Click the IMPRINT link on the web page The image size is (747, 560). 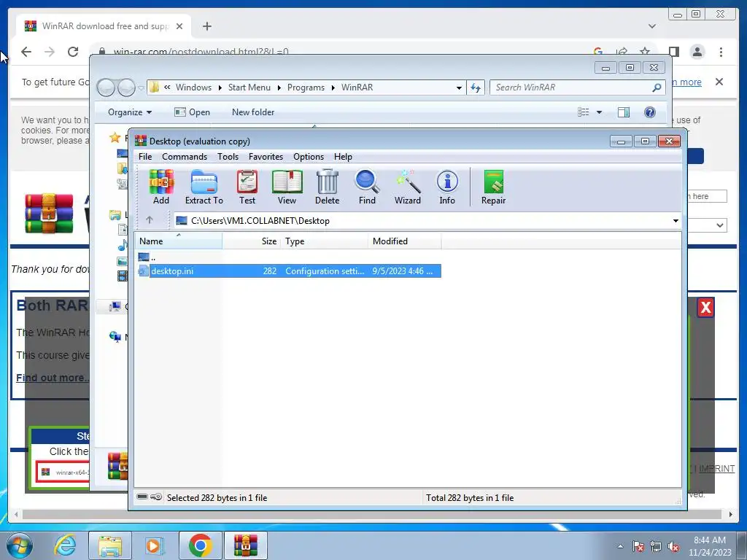coord(716,469)
